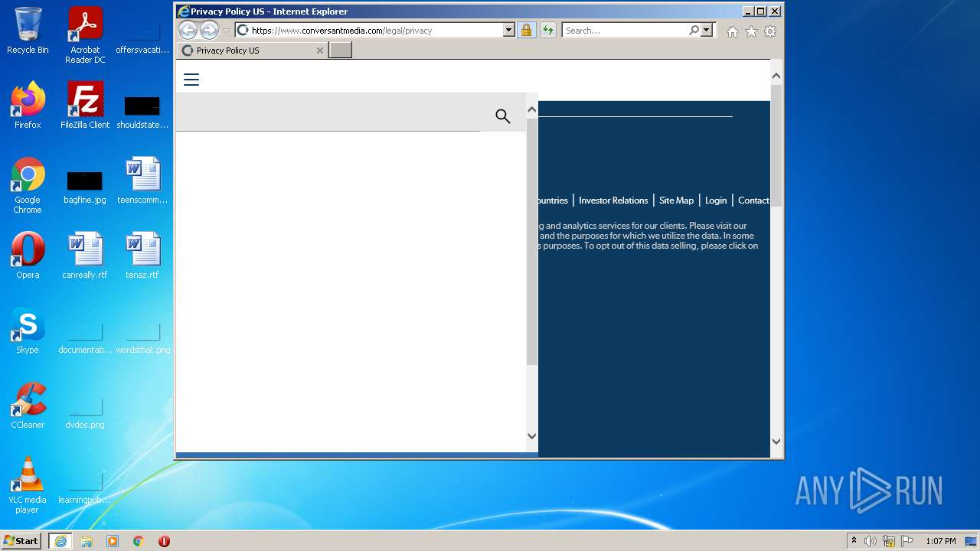Open the media player taskbar icon
The image size is (980, 551).
click(113, 541)
